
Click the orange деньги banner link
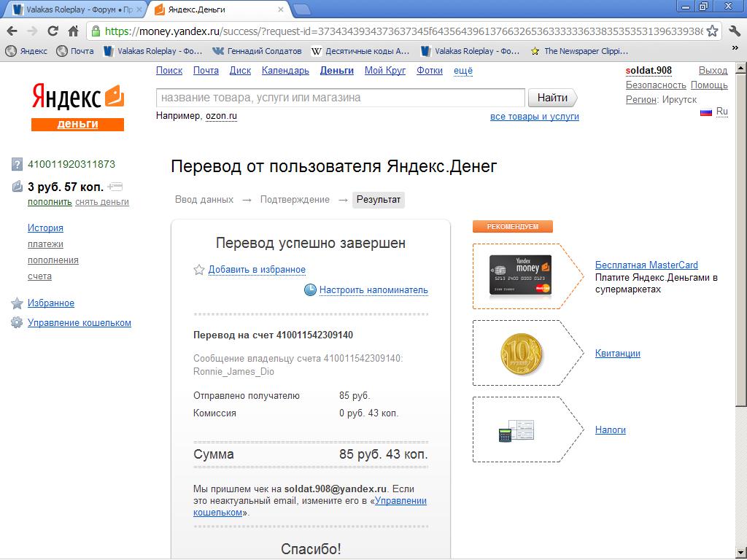[77, 124]
